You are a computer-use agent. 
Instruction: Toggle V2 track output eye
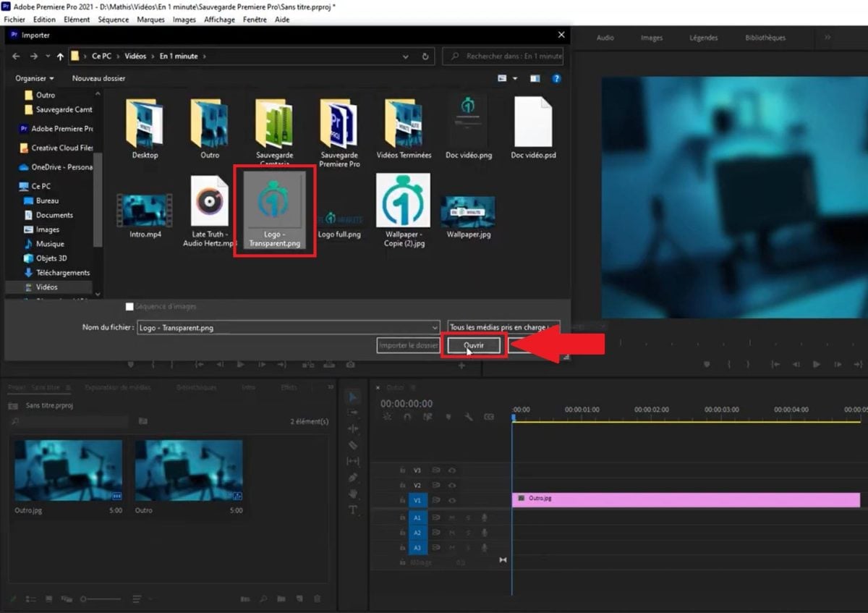(x=451, y=485)
